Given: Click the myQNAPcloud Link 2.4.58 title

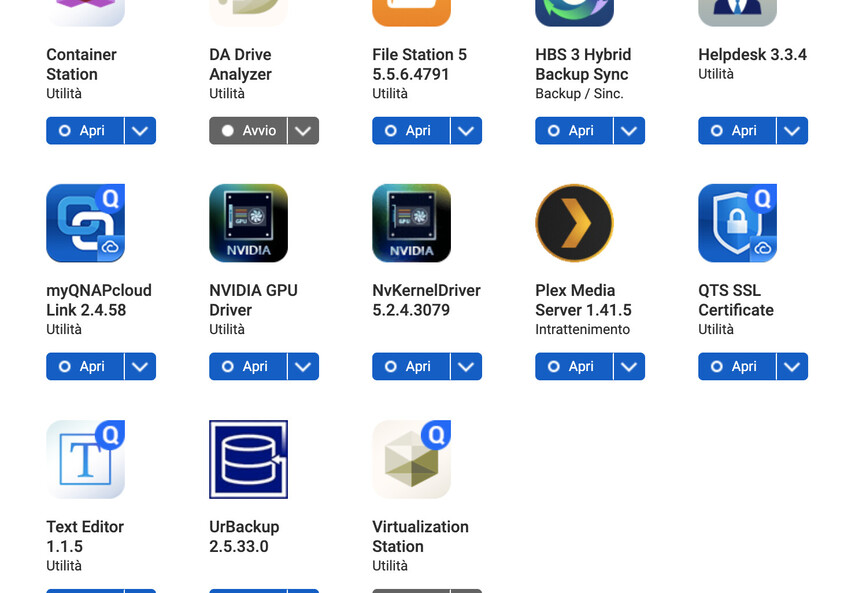Looking at the screenshot, I should click(99, 300).
